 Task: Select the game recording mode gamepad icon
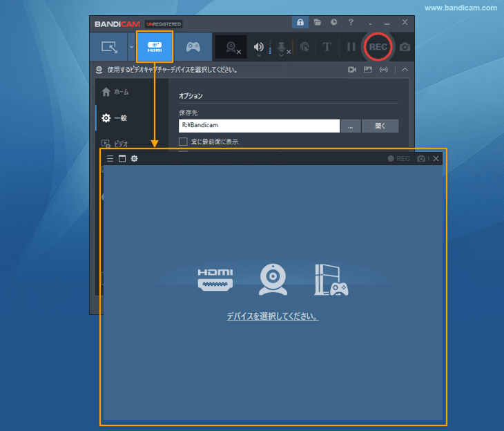point(193,47)
